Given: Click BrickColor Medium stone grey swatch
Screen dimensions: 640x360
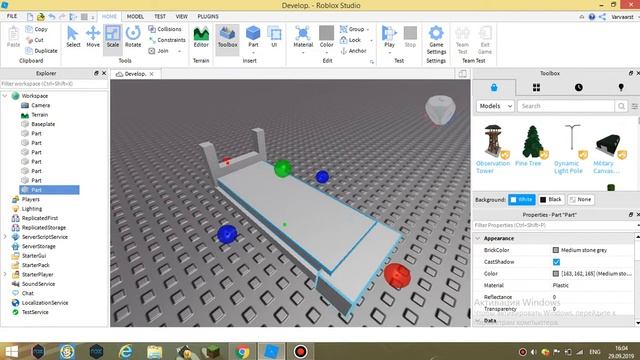Looking at the screenshot, I should (556, 250).
